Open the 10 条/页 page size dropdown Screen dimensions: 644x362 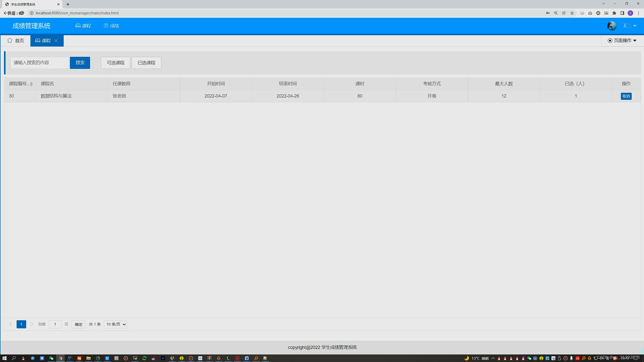pyautogui.click(x=115, y=324)
